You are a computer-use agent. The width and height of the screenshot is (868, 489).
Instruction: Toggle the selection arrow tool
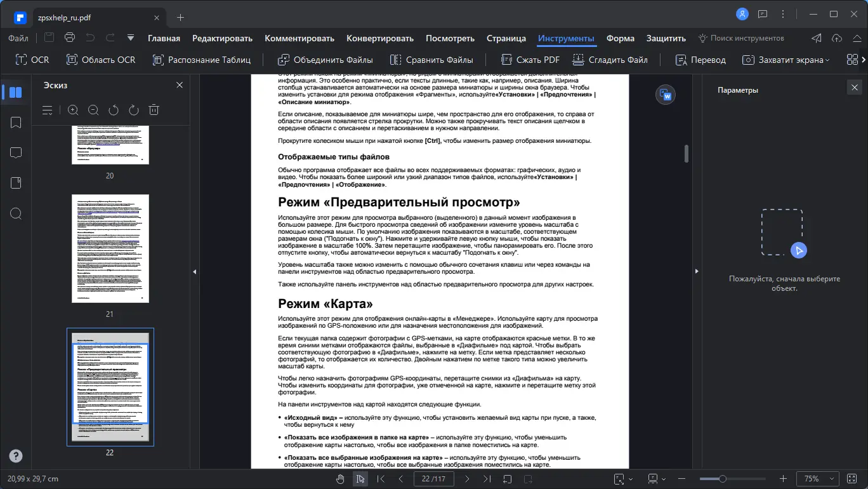click(x=360, y=478)
